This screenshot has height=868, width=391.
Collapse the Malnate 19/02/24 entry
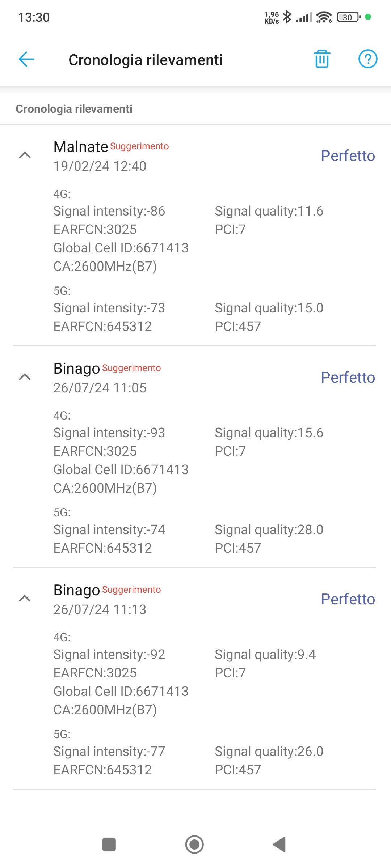pyautogui.click(x=25, y=156)
